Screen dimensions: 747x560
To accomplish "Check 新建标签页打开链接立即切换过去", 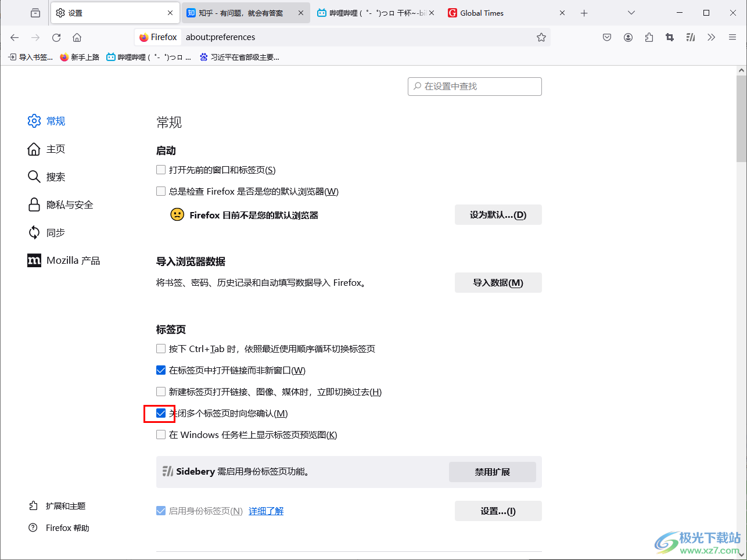I will (161, 392).
